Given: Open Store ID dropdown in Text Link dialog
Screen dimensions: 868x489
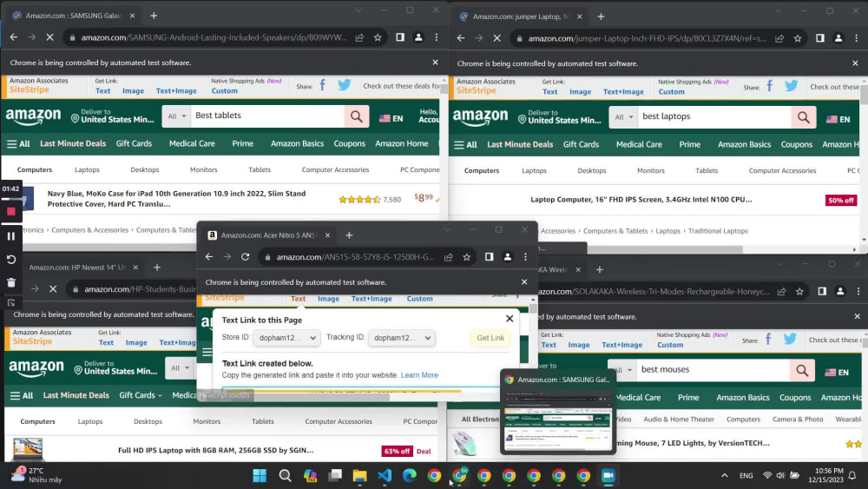Looking at the screenshot, I should coord(286,338).
